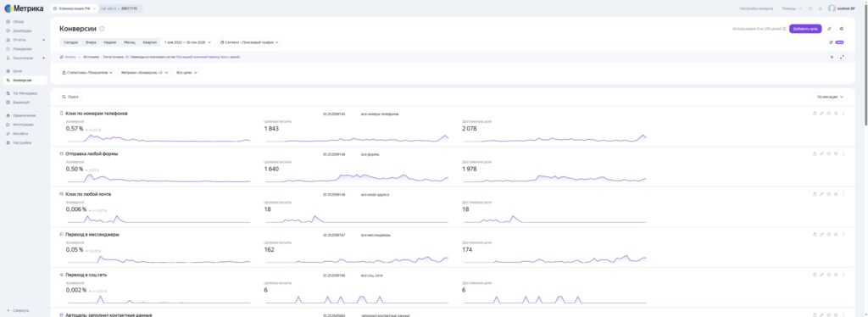Edit the Клик по номерам телефонов goal

point(821,114)
